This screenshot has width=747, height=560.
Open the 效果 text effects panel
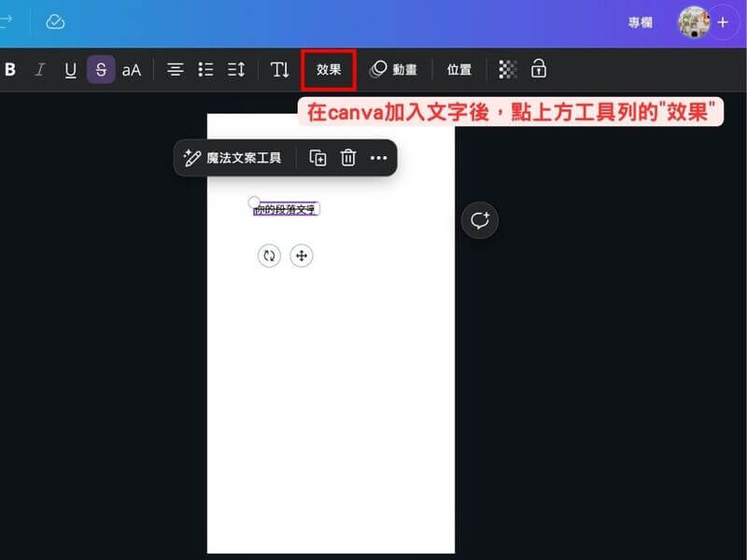point(329,70)
